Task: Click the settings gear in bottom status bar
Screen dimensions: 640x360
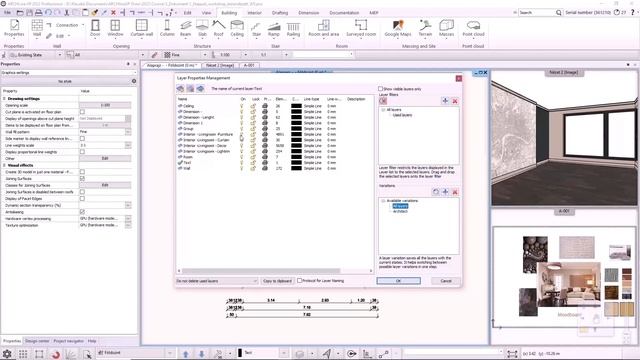Action: [7, 353]
